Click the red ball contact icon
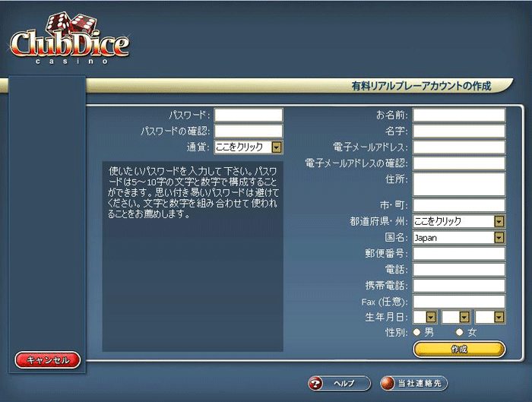Image resolution: width=532 pixels, height=402 pixels. pyautogui.click(x=388, y=383)
